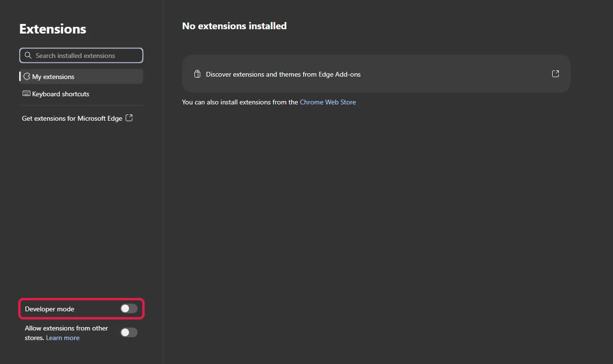Focus the Search installed extensions field
The image size is (613, 364).
(81, 56)
